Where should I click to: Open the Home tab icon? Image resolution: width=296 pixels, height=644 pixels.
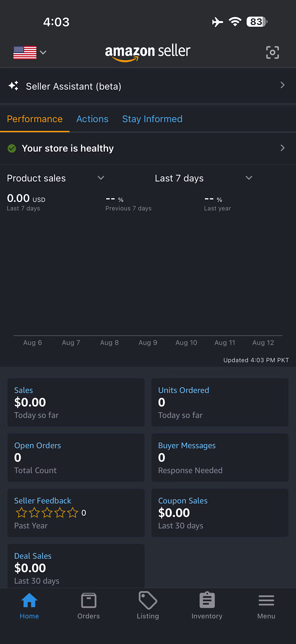29,600
